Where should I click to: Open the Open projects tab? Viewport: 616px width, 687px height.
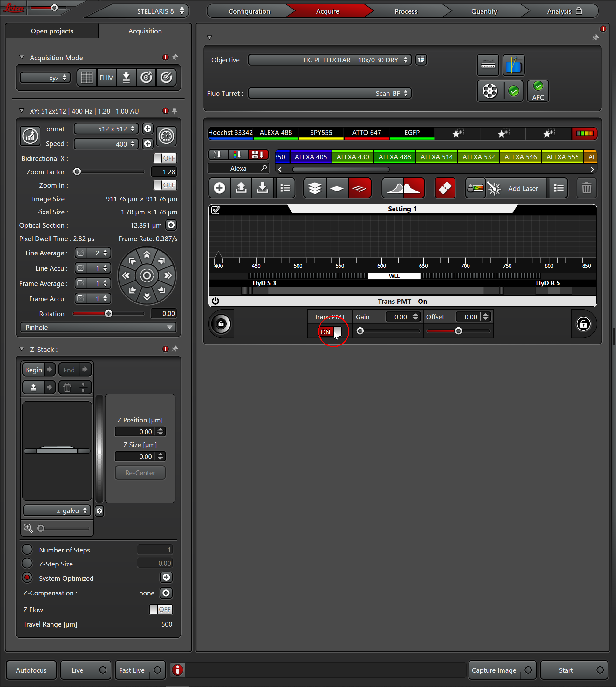coord(52,31)
